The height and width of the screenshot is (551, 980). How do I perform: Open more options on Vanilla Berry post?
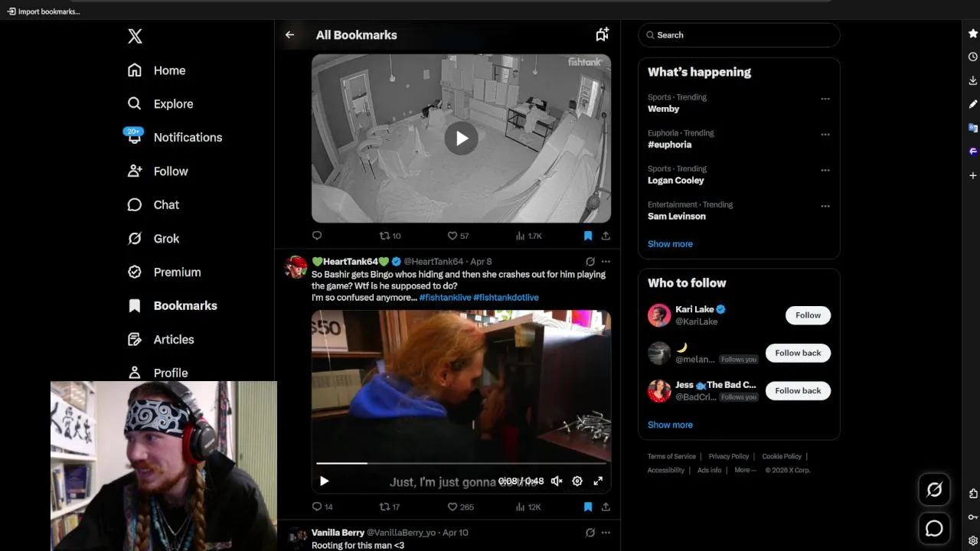coord(606,533)
